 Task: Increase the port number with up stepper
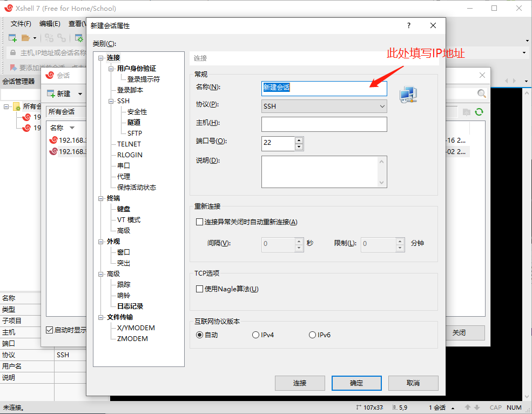click(299, 141)
